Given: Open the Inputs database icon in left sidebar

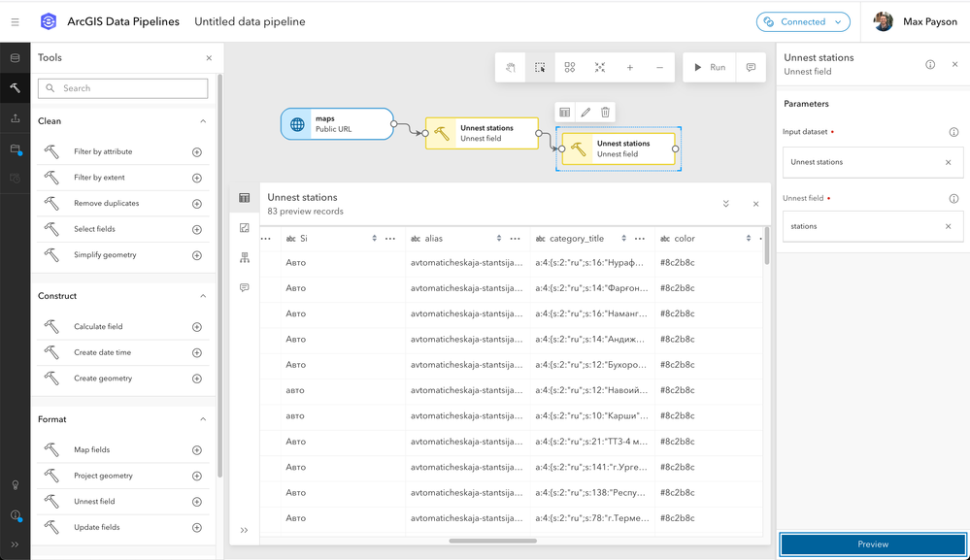Looking at the screenshot, I should click(x=15, y=58).
